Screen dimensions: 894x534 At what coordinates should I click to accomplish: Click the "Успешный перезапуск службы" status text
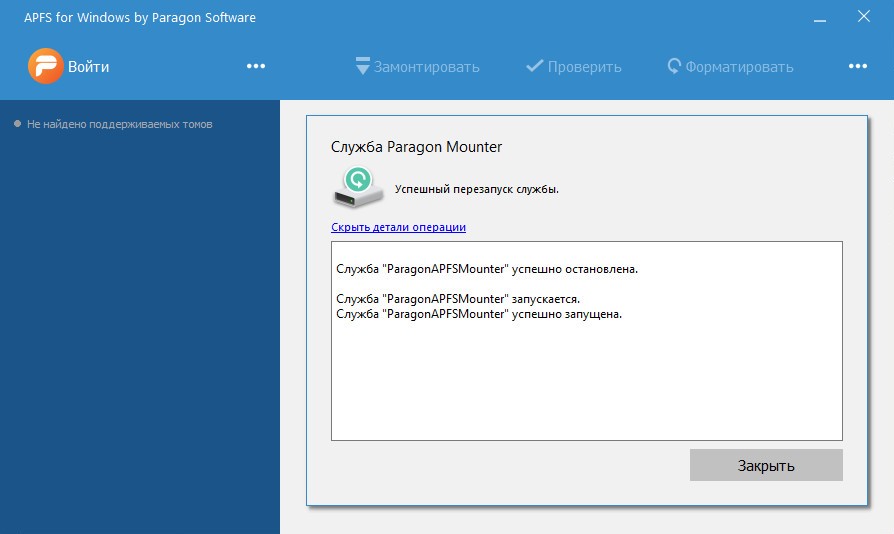tap(477, 189)
